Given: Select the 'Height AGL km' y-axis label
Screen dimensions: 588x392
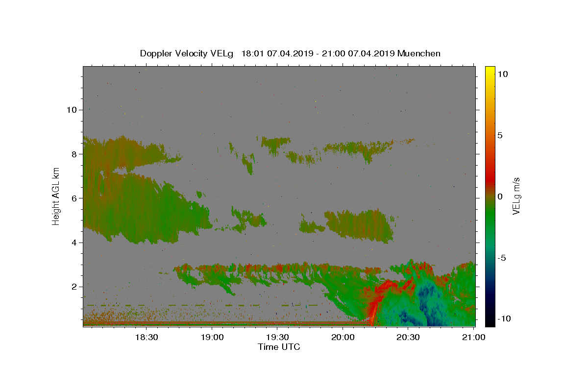Looking at the screenshot, I should [x=56, y=196].
